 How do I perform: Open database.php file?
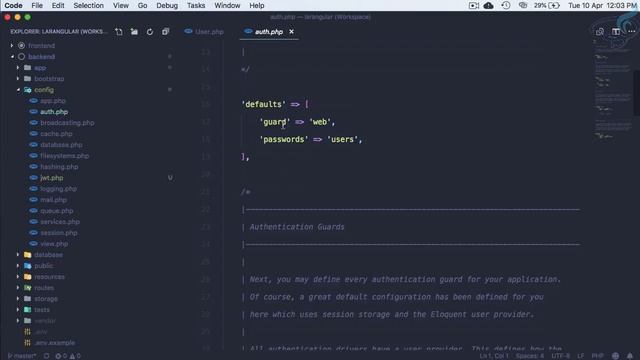pyautogui.click(x=61, y=145)
